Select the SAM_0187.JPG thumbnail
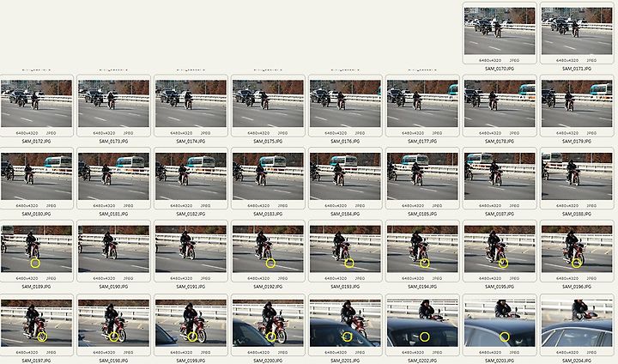The image size is (618, 364). click(500, 176)
